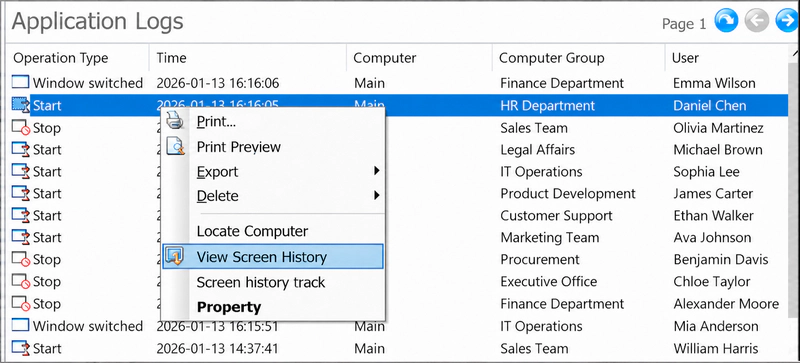
Task: Click Ava Johnson user cell
Action: (x=712, y=237)
